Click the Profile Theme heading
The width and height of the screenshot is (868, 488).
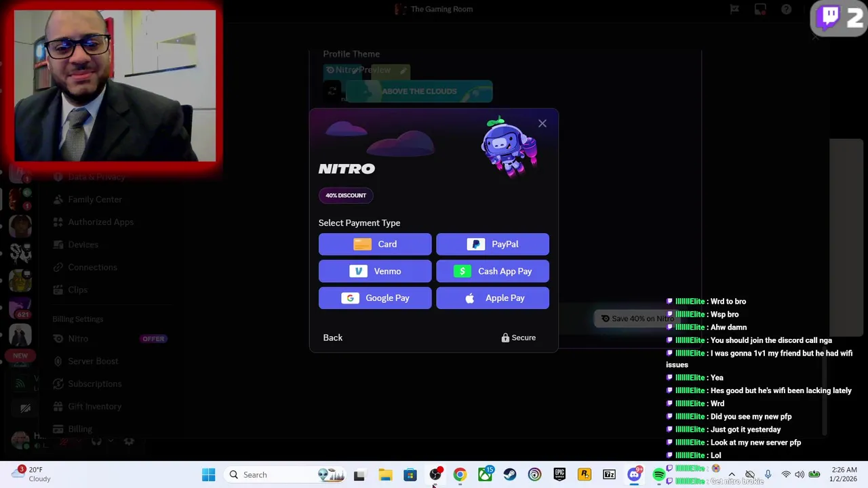point(351,54)
